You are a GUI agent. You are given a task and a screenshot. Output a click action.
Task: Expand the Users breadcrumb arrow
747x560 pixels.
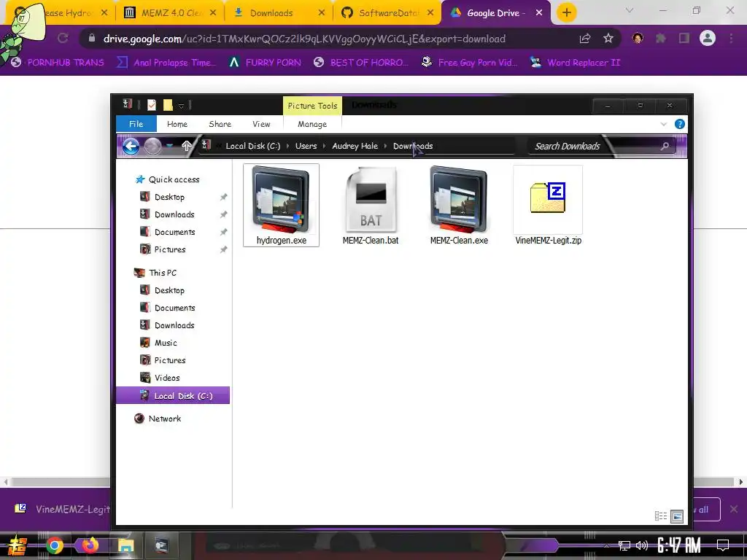[325, 146]
